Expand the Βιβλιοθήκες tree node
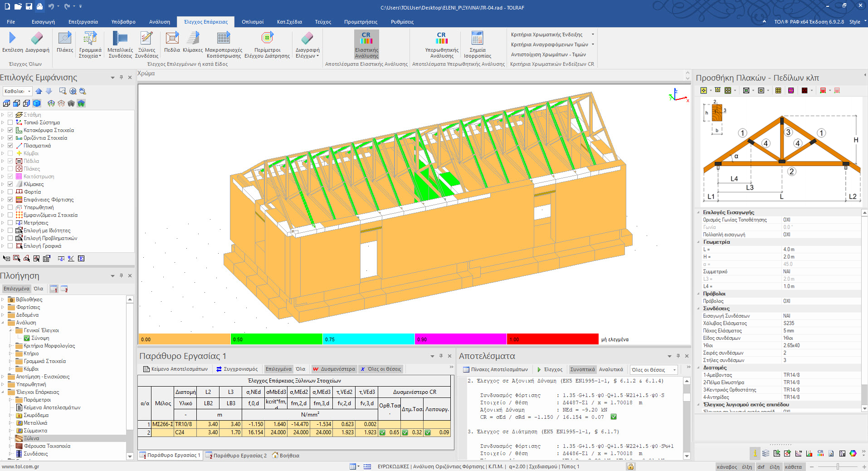This screenshot has width=868, height=471. tap(3, 299)
